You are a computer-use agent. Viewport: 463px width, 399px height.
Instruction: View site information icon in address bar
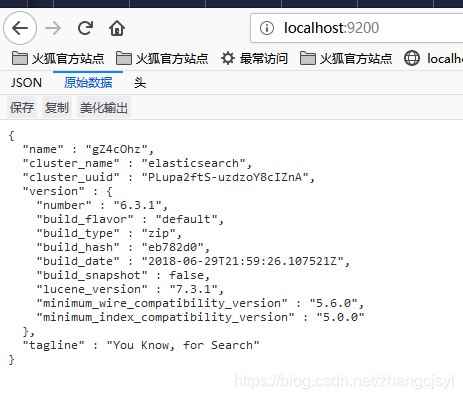point(267,28)
